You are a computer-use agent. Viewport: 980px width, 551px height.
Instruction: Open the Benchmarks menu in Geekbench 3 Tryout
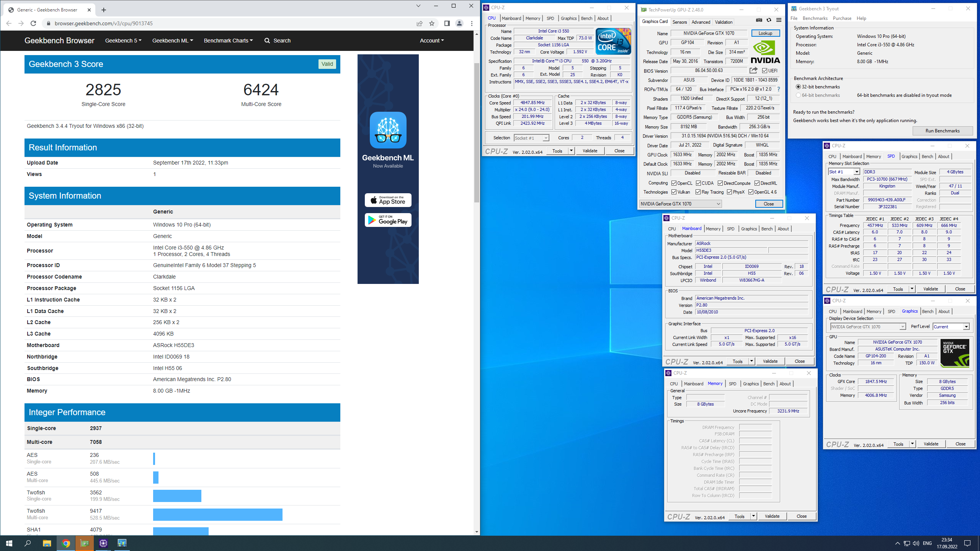(x=815, y=18)
